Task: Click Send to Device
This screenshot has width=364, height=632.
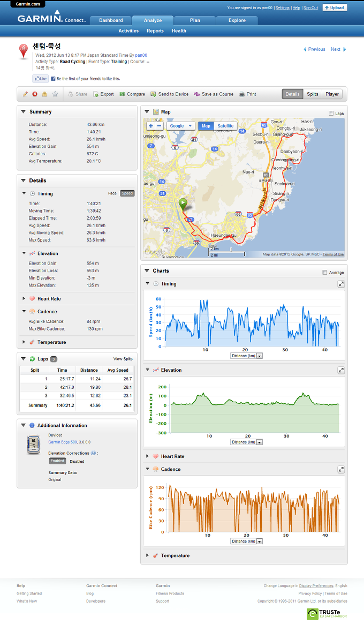Action: coord(170,94)
